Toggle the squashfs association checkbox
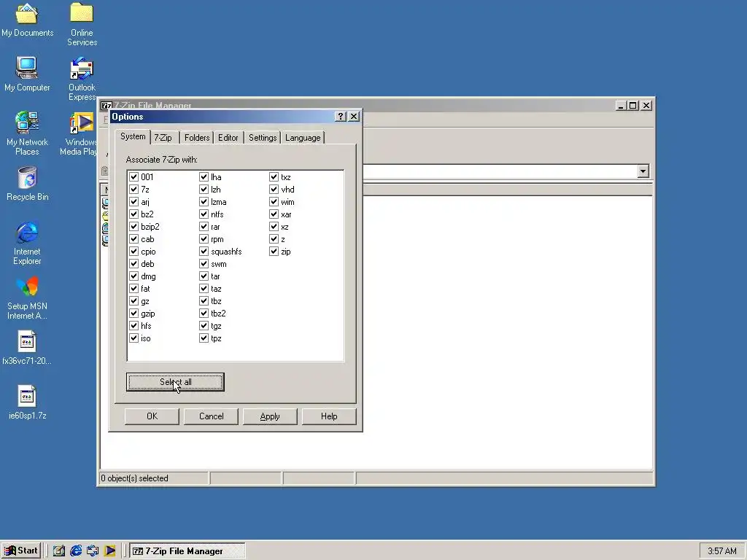The image size is (747, 560). click(x=204, y=251)
